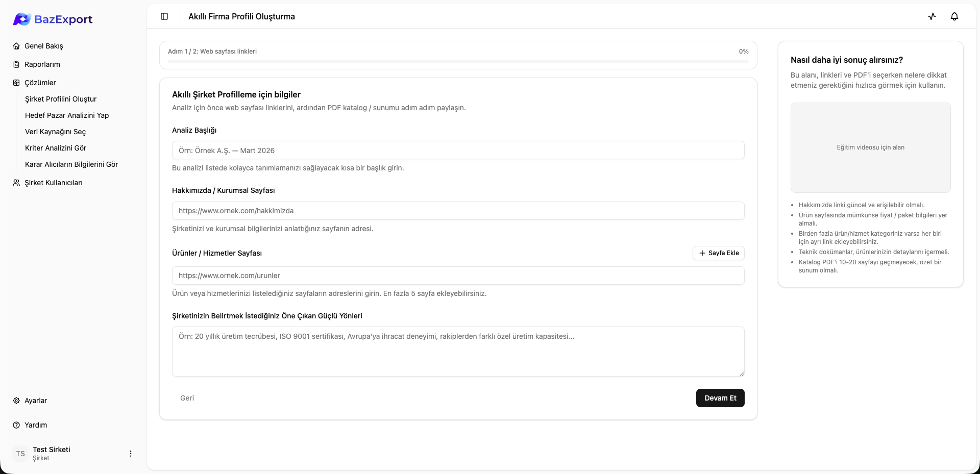Click the Geri button

pos(187,398)
